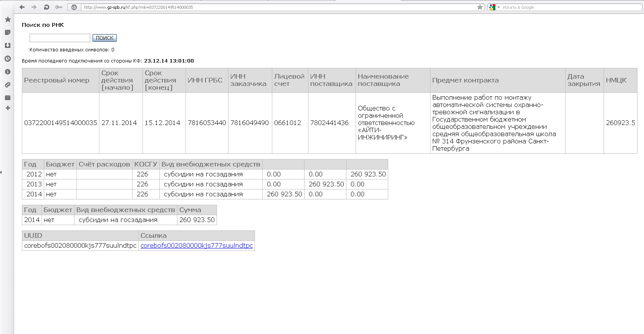Open the password wand key icon
The image size is (644, 334).
59,7
